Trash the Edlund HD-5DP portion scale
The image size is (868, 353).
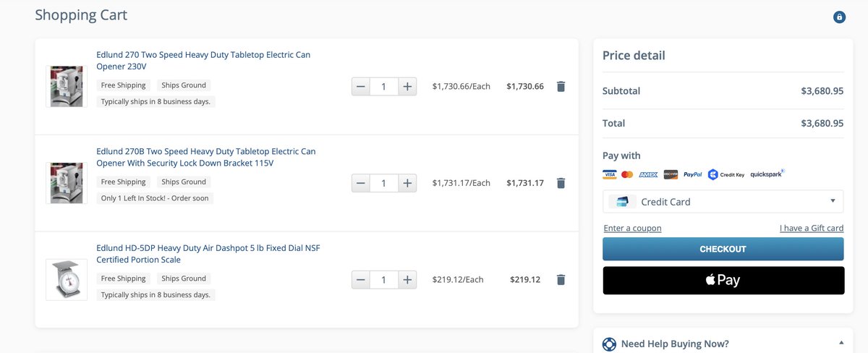tap(561, 279)
